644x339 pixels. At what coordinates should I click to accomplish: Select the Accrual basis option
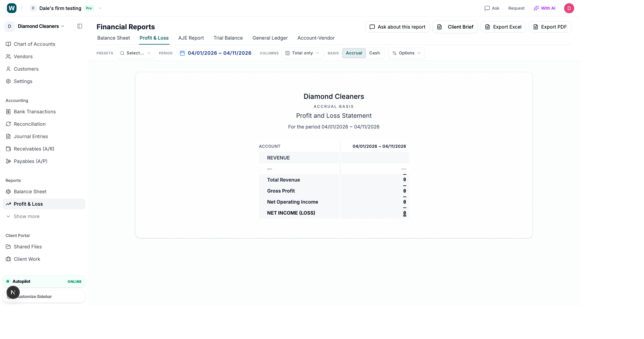[x=354, y=53]
